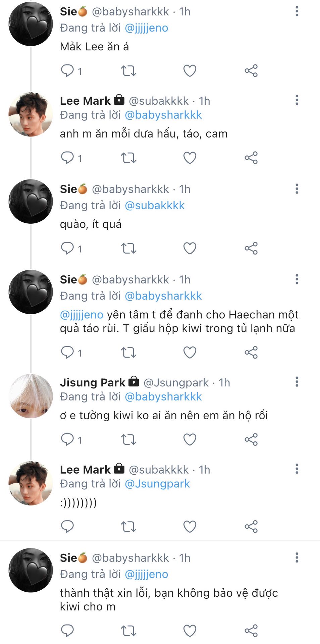The width and height of the screenshot is (320, 644).
Task: Share the "quào, ít quá" tweet
Action: [x=251, y=249]
